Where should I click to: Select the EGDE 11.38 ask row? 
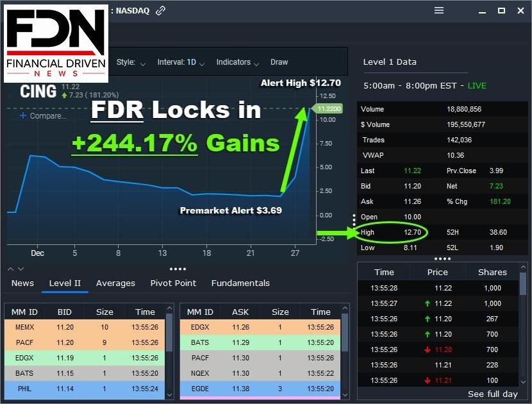click(260, 389)
